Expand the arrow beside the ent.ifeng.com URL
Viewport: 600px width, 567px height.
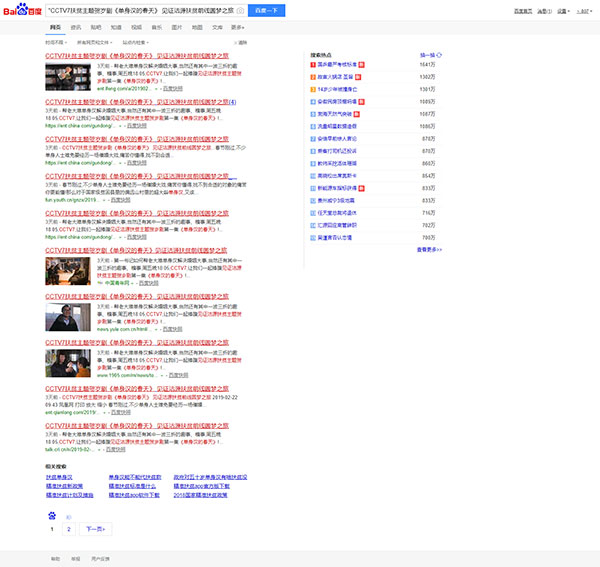[x=156, y=89]
